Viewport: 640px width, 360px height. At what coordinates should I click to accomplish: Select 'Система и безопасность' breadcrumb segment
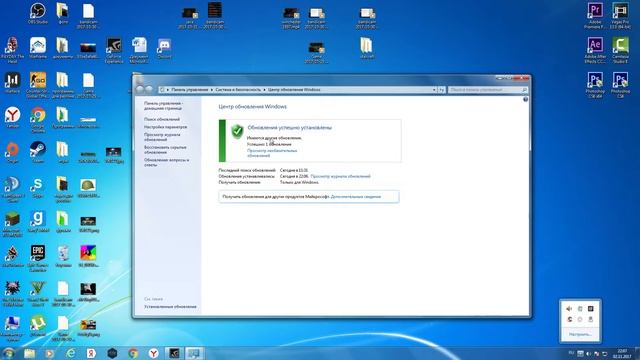[238, 89]
